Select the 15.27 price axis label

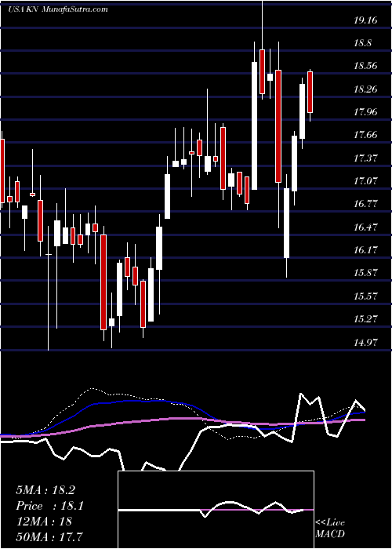coord(365,319)
